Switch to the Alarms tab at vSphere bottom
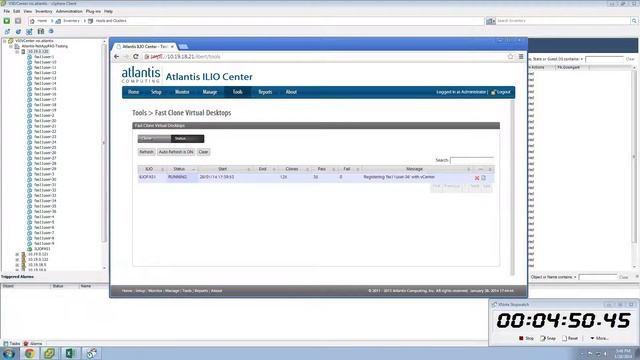The height and width of the screenshot is (360, 640). point(33,344)
